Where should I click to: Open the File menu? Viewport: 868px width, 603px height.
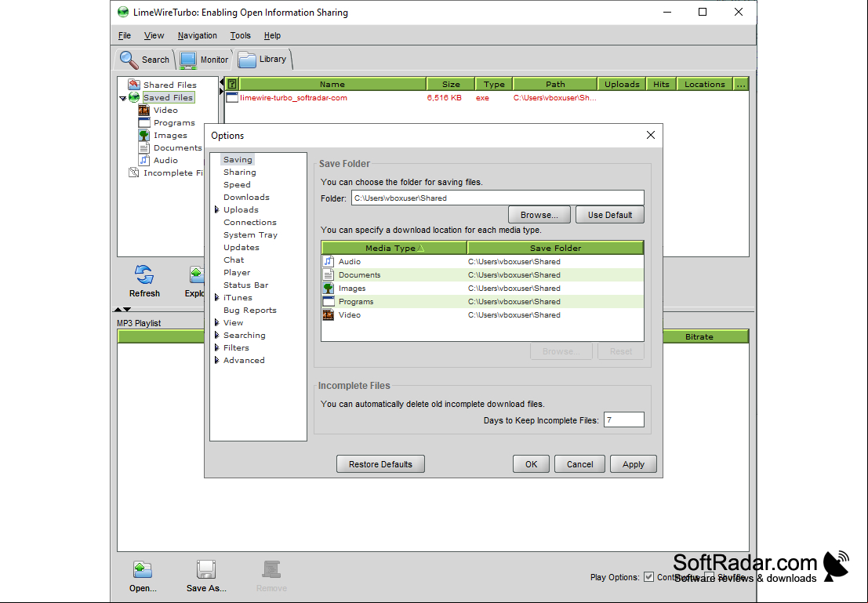pyautogui.click(x=125, y=35)
